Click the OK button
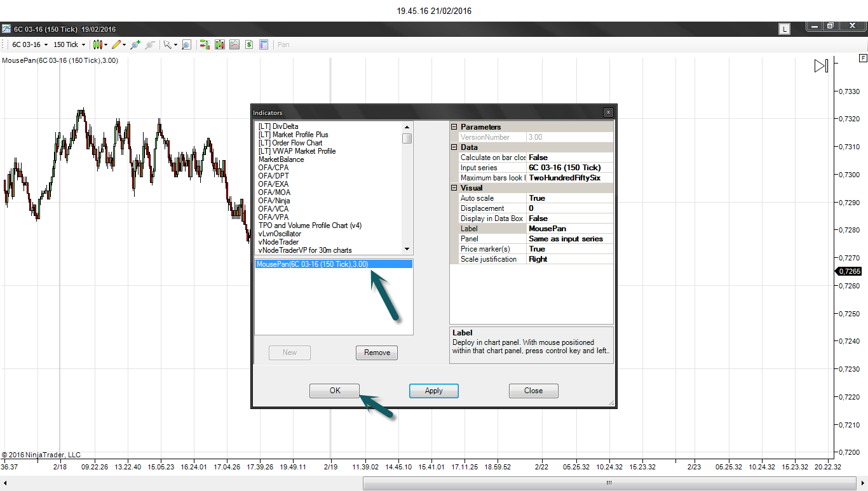Screen dimensions: 868x491 pos(335,391)
